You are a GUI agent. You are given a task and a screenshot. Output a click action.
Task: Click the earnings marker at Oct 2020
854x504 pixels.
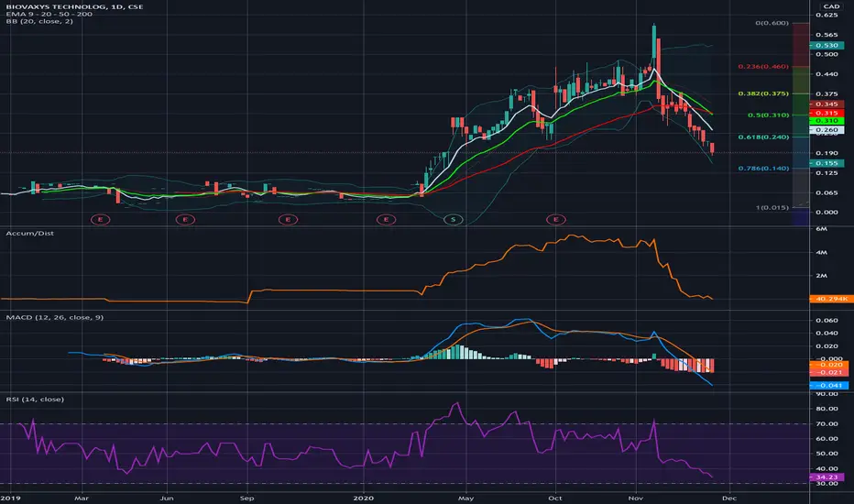point(556,220)
